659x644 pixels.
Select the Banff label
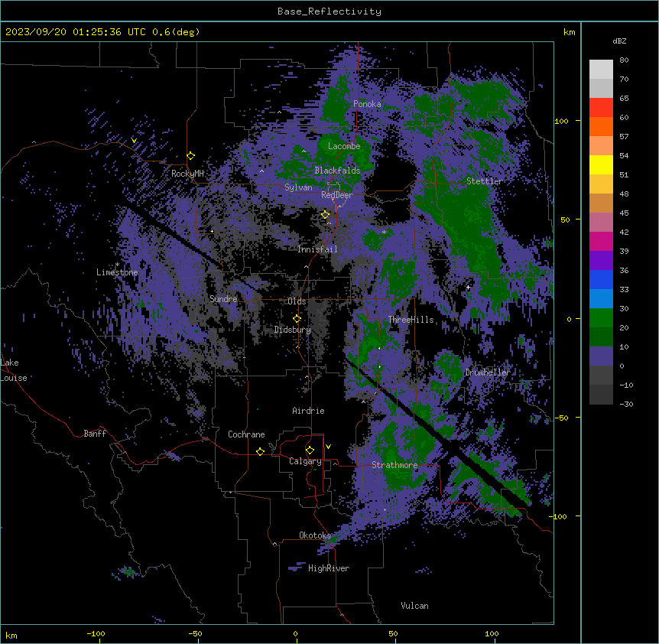tap(95, 434)
